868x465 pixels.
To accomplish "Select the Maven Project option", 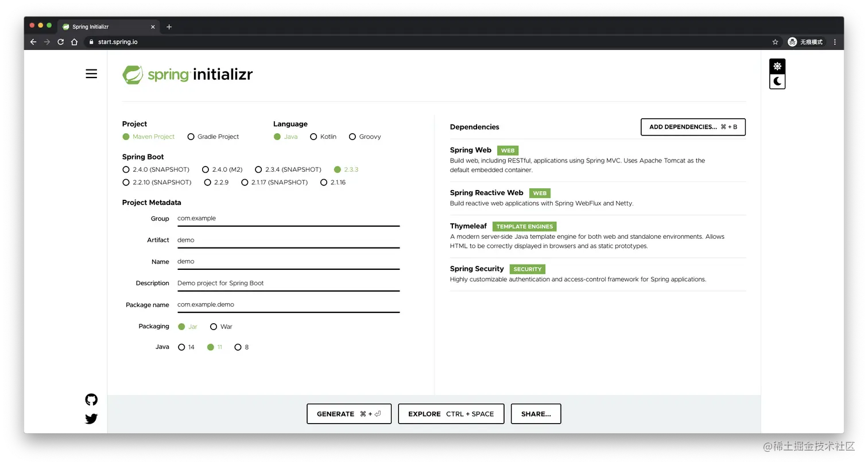I will 149,137.
